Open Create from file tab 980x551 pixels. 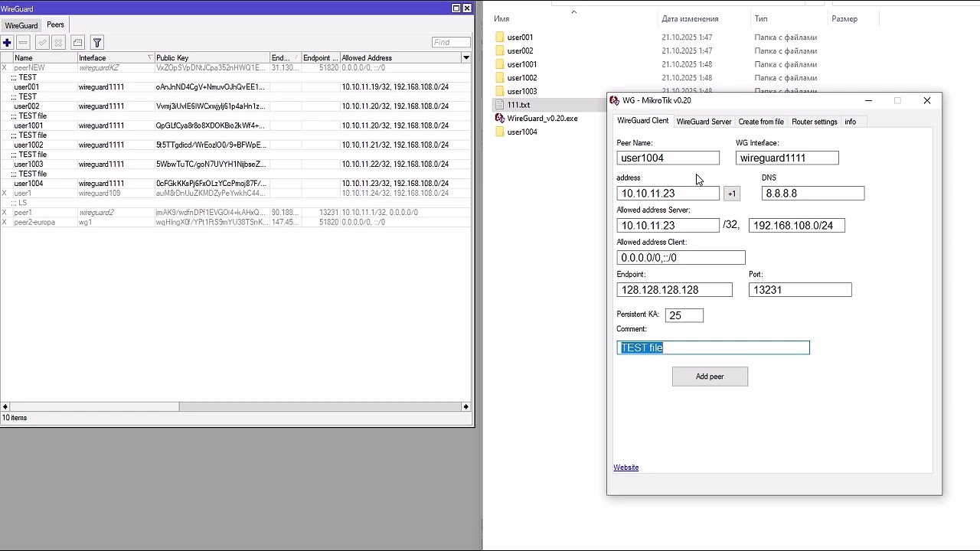tap(761, 122)
